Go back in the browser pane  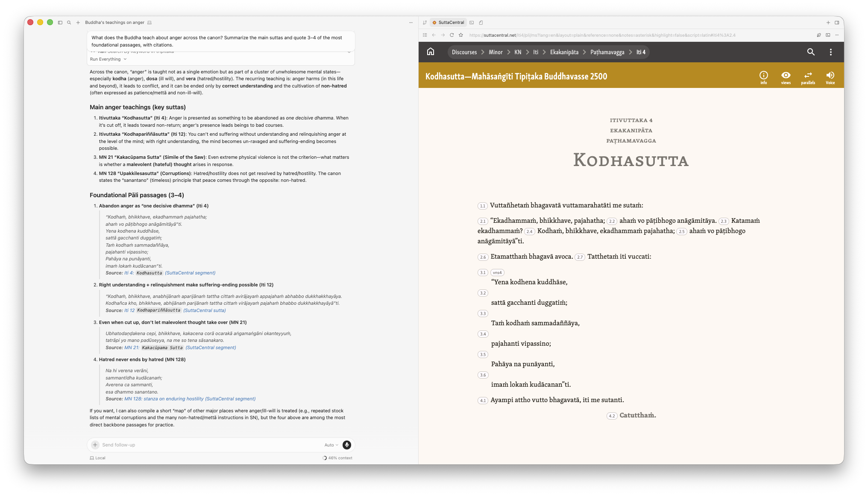(434, 35)
